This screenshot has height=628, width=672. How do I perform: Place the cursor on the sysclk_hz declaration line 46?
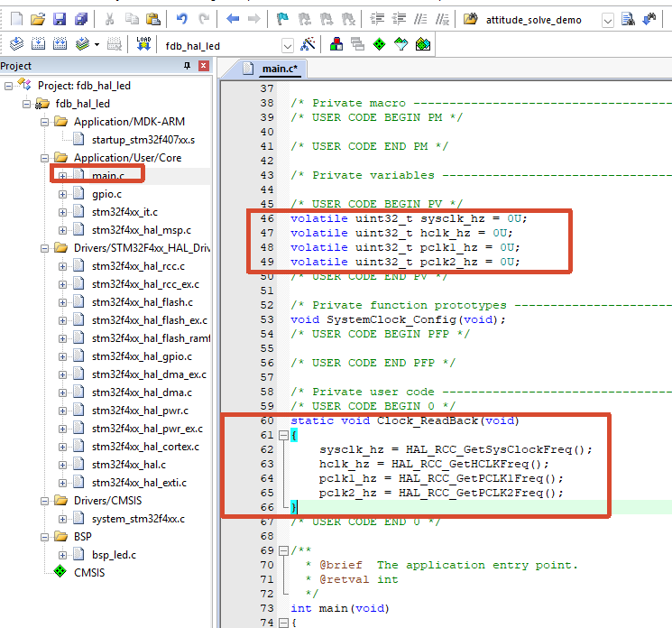[x=409, y=218]
